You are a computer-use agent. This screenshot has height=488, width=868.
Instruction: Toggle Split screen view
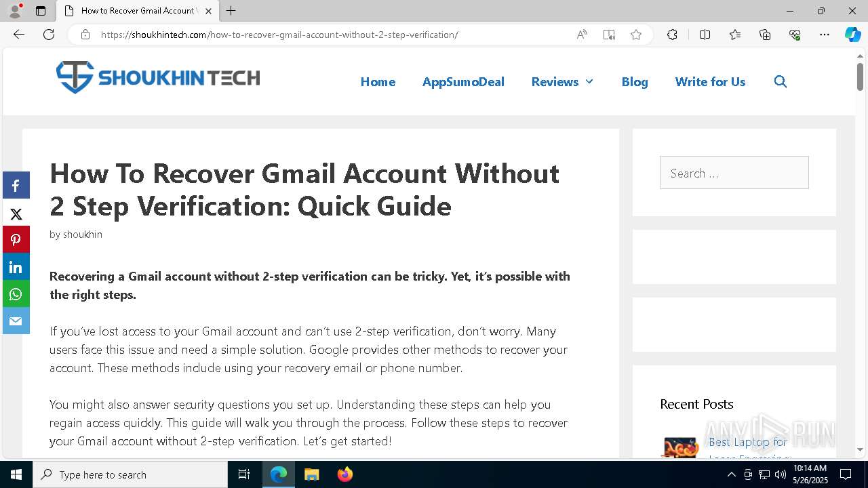[x=705, y=35]
